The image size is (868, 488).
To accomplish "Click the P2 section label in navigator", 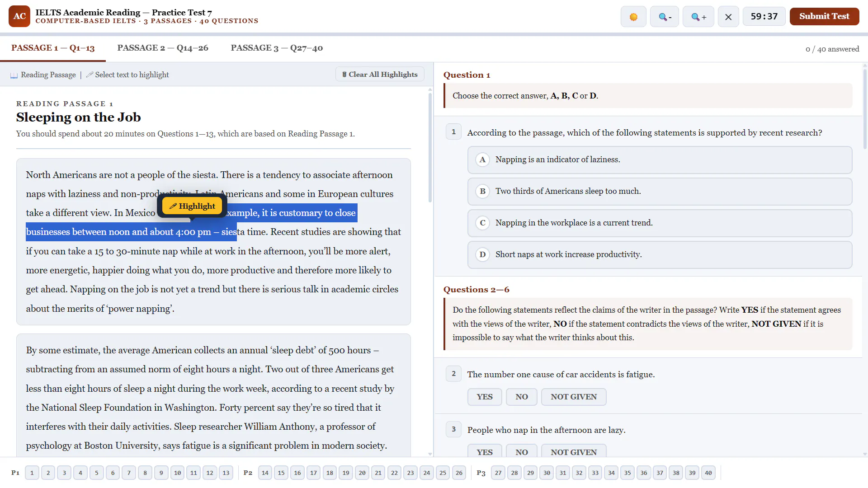I will tap(248, 473).
